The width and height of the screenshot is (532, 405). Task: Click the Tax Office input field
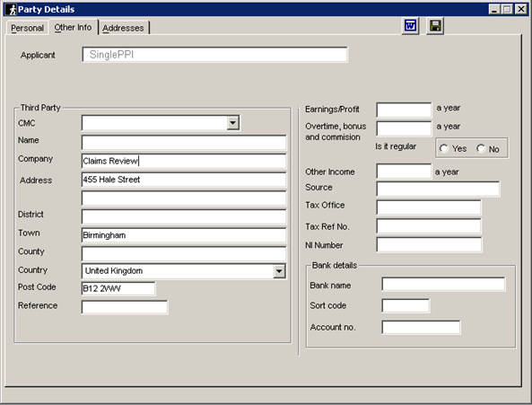click(429, 207)
